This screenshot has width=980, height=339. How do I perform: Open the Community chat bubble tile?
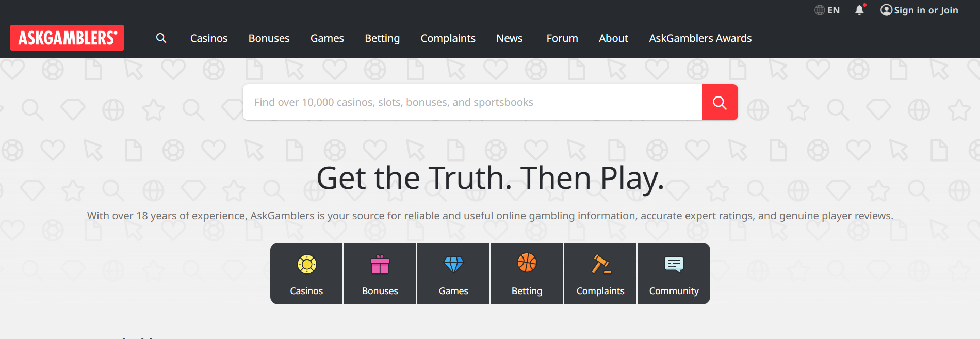[x=674, y=273]
